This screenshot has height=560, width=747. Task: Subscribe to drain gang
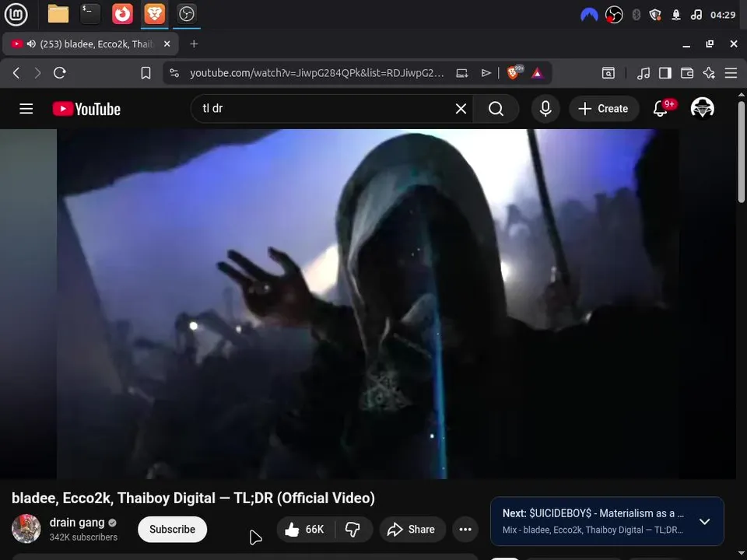pos(172,529)
